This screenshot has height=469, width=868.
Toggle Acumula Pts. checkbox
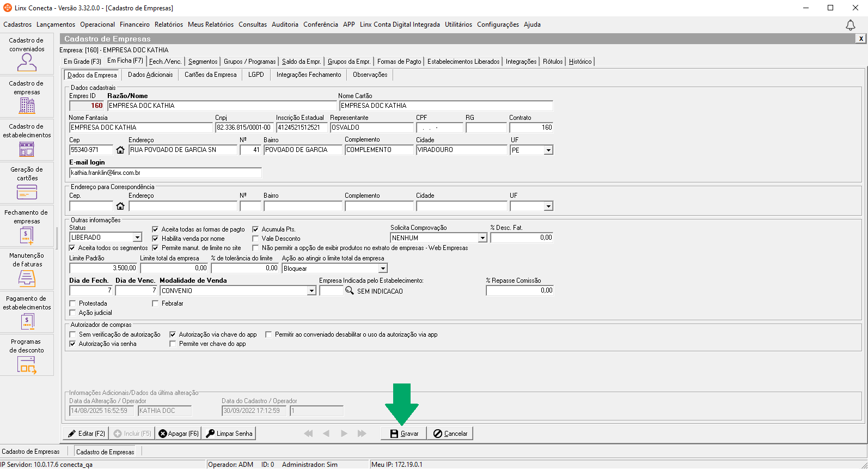click(255, 229)
